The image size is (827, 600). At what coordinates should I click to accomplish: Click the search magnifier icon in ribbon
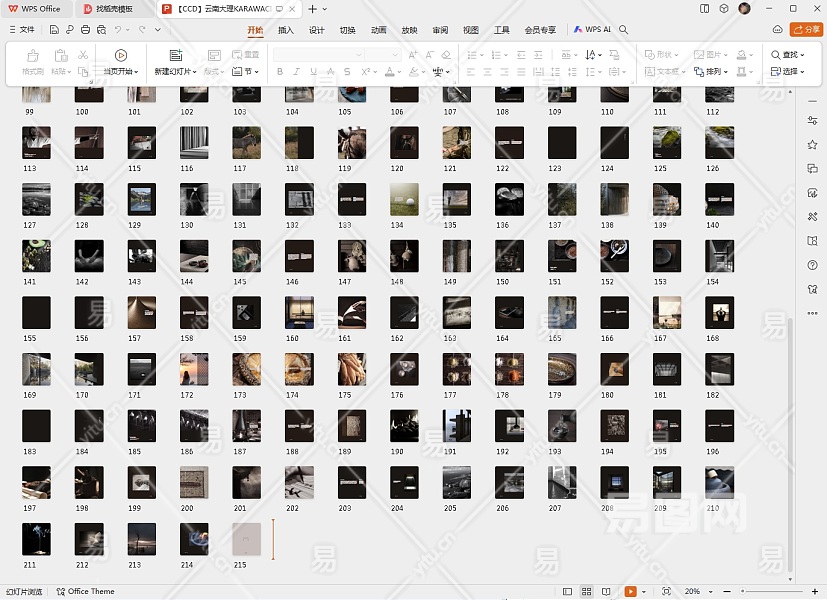point(624,30)
